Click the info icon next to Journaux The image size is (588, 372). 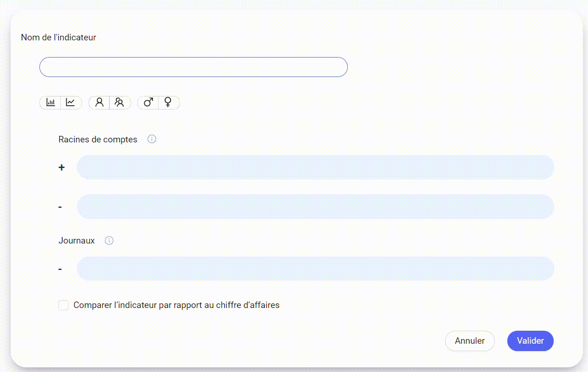[x=109, y=240]
